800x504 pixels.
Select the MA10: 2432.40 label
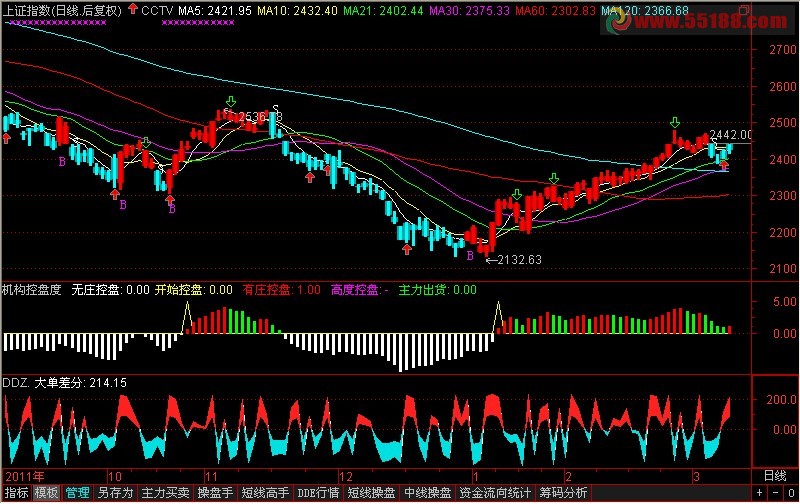[297, 11]
